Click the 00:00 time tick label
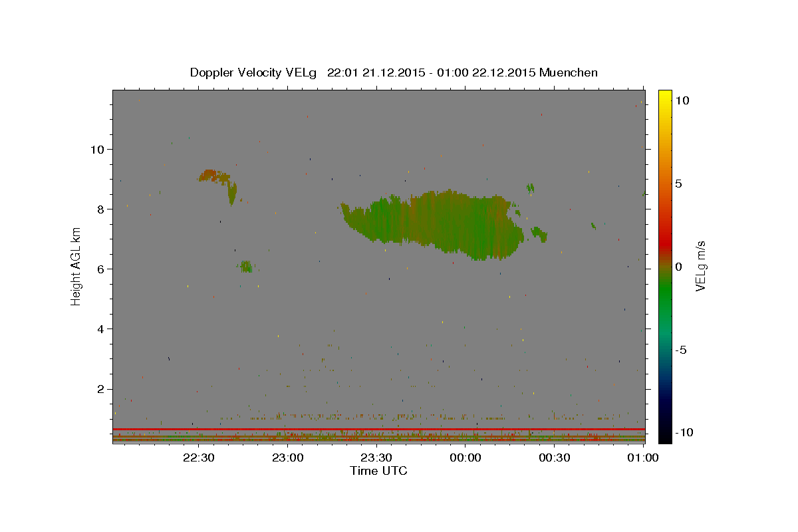The height and width of the screenshot is (532, 798). tap(465, 458)
